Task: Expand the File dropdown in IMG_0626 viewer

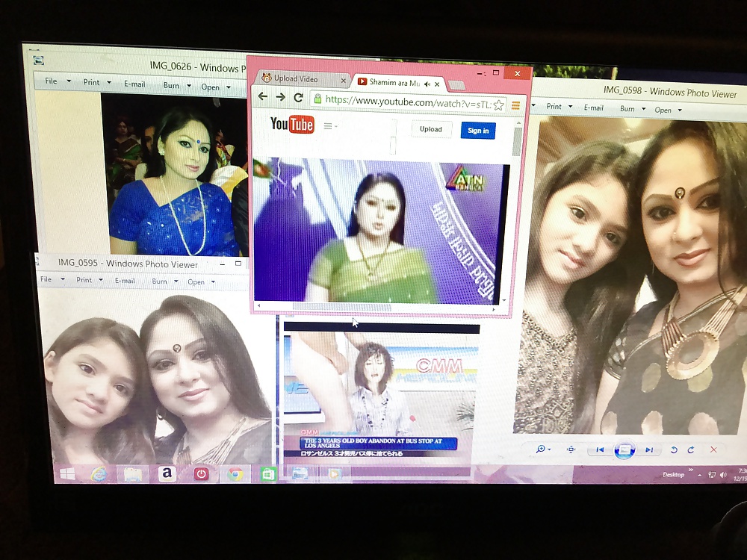Action: (69, 81)
